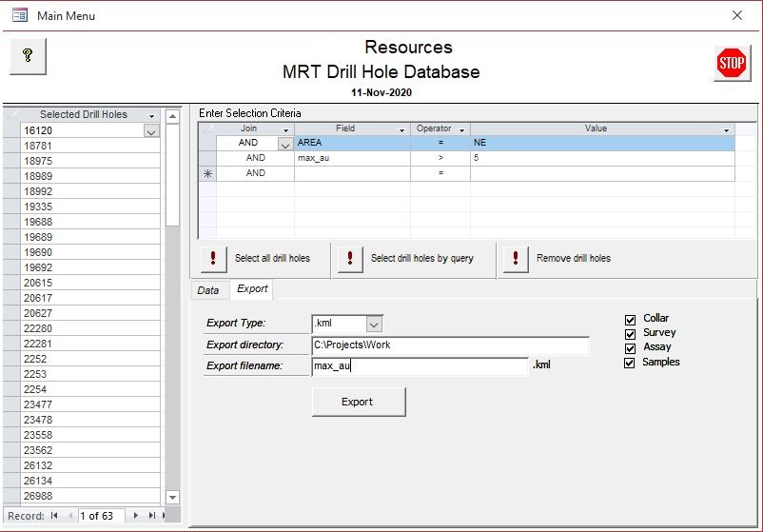763x532 pixels.
Task: Select drill hole 26132
Action: coord(90,465)
